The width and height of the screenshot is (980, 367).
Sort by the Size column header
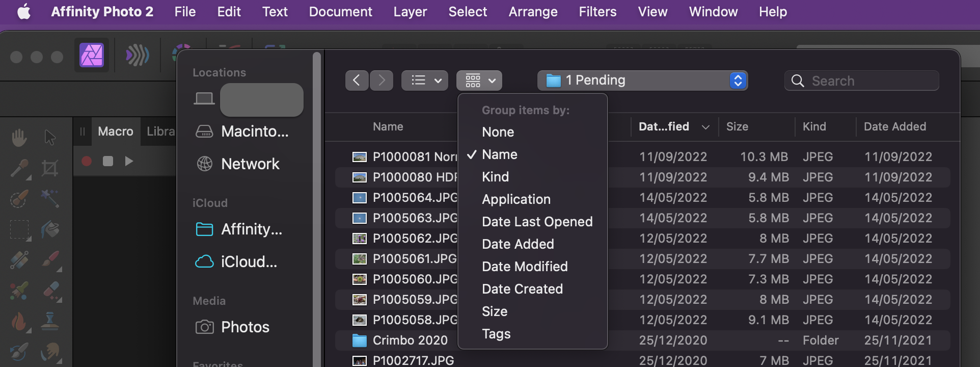click(737, 127)
